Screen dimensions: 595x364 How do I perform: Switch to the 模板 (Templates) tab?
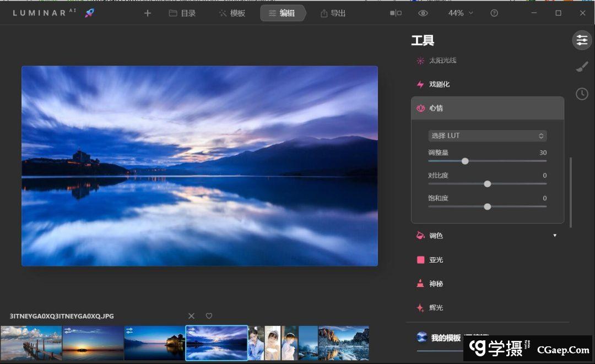pos(232,13)
